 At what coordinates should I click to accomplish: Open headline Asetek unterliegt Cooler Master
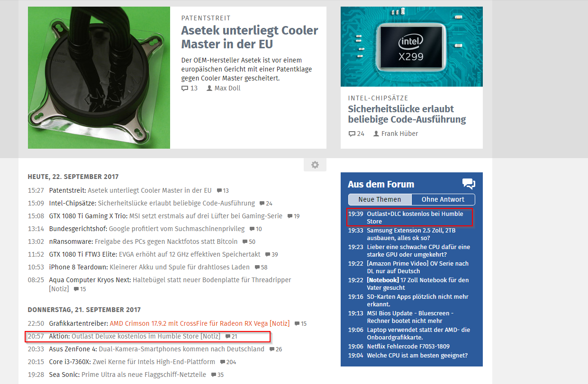(x=250, y=37)
